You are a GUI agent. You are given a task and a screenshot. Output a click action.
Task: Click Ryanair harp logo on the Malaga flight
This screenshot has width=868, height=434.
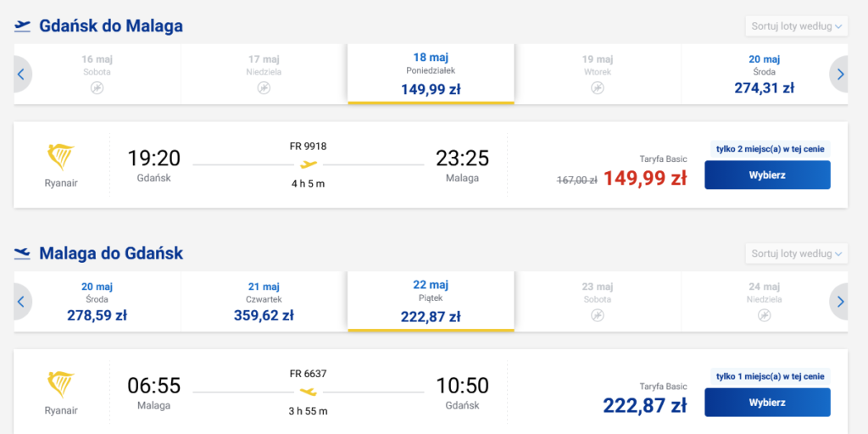60,386
